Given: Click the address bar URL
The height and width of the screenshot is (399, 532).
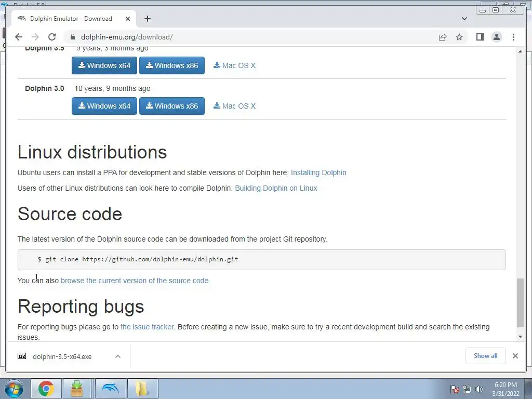Looking at the screenshot, I should click(127, 37).
